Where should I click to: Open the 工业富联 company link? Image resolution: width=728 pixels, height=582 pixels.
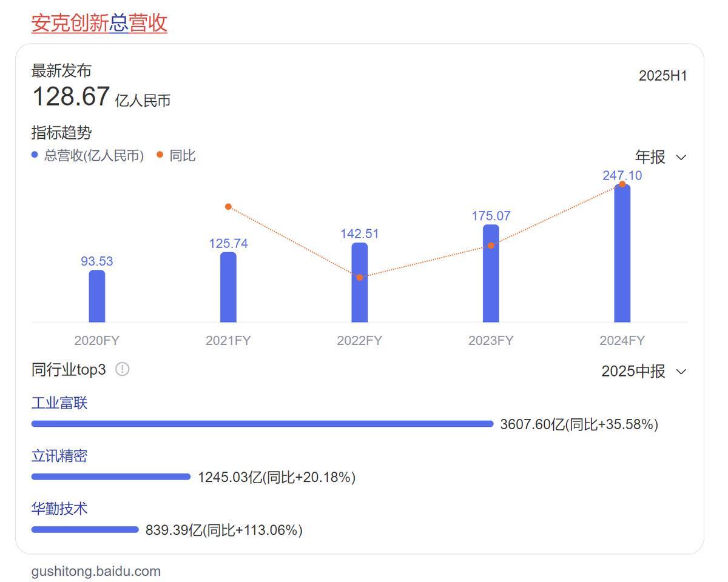[59, 403]
